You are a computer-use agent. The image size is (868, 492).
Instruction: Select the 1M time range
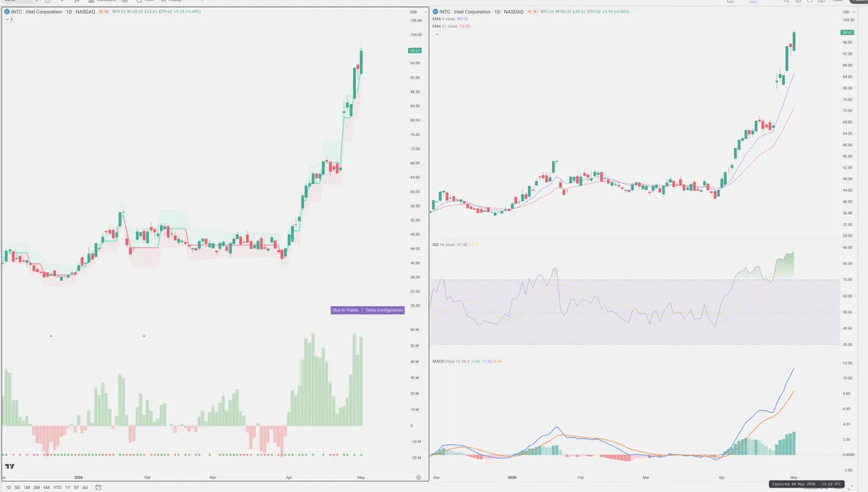click(27, 488)
